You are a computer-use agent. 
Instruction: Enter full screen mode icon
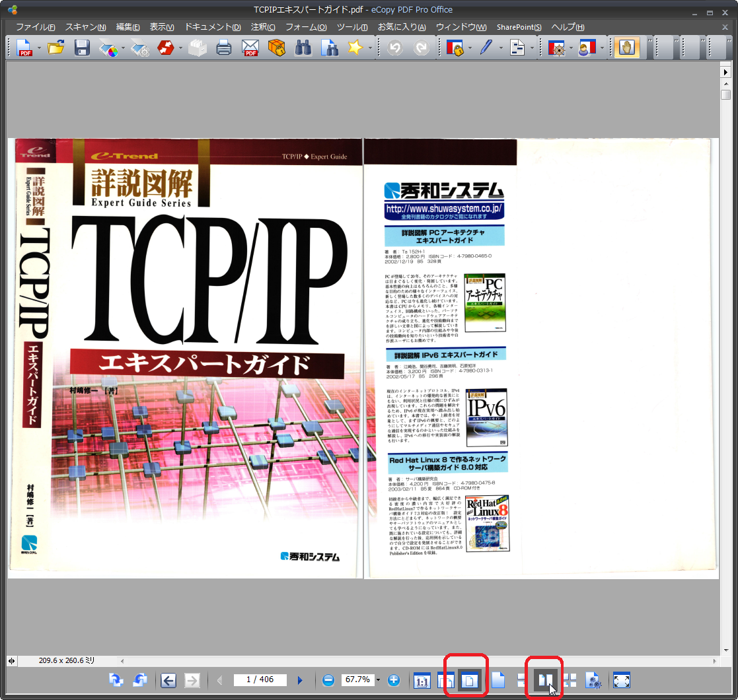click(621, 680)
